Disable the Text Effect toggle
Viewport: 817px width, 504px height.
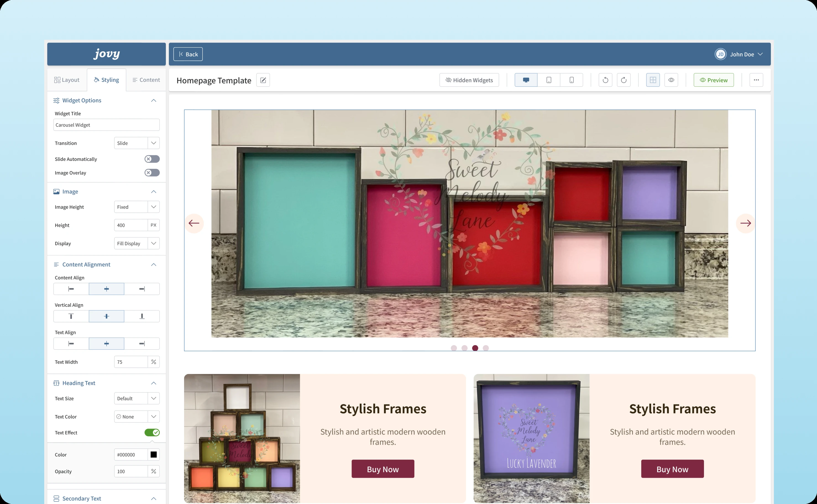(x=152, y=432)
